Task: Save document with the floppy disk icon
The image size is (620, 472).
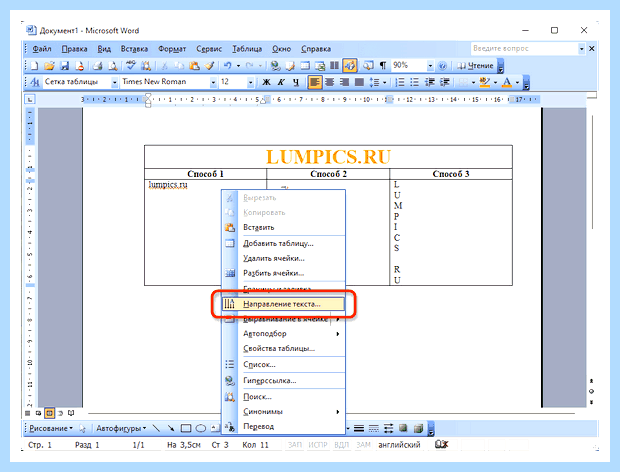Action: click(x=64, y=66)
